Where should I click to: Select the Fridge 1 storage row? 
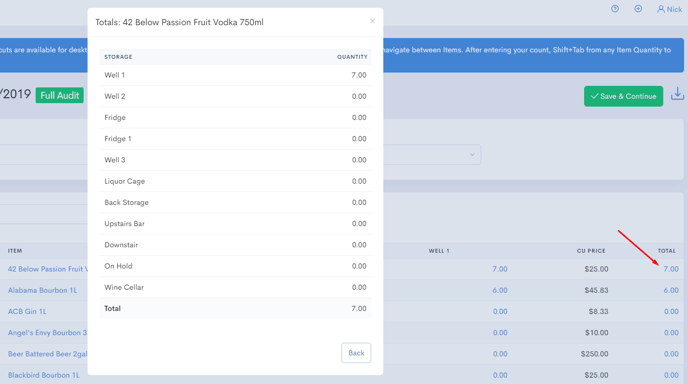(x=235, y=139)
